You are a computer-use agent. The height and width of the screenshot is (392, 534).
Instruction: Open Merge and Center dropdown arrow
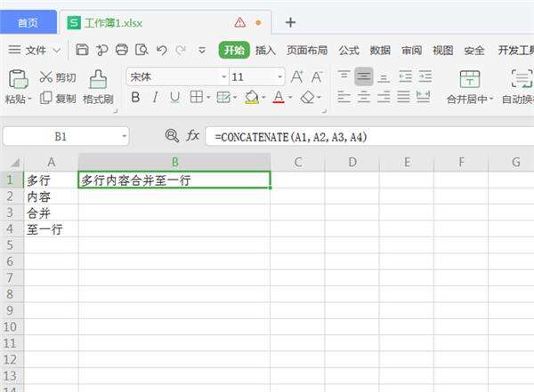pyautogui.click(x=491, y=100)
